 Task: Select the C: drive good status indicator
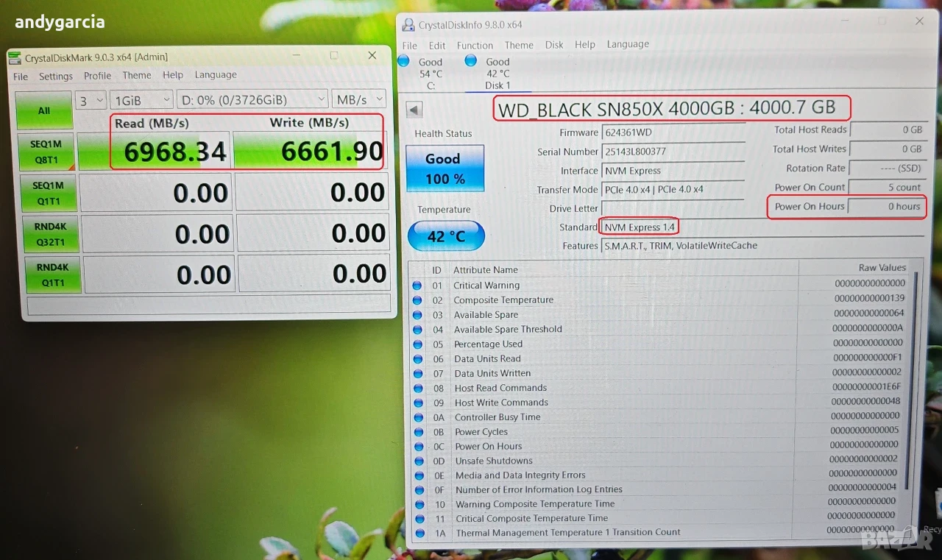click(403, 61)
